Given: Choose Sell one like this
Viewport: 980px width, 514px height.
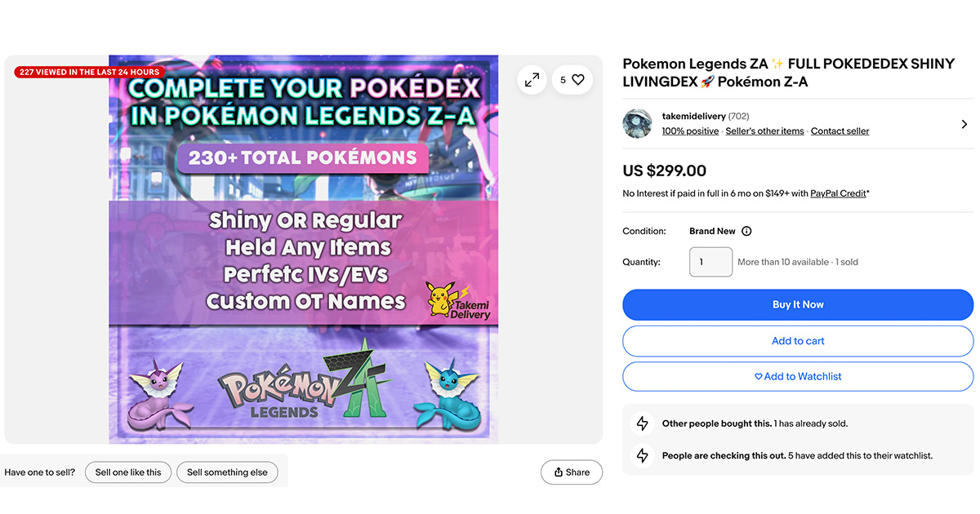Looking at the screenshot, I should (x=127, y=472).
